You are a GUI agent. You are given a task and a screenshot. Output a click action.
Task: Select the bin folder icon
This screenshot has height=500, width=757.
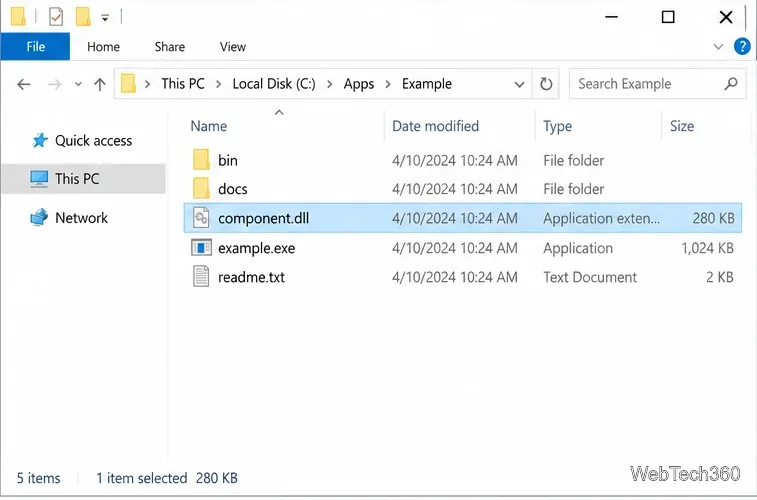pyautogui.click(x=201, y=160)
